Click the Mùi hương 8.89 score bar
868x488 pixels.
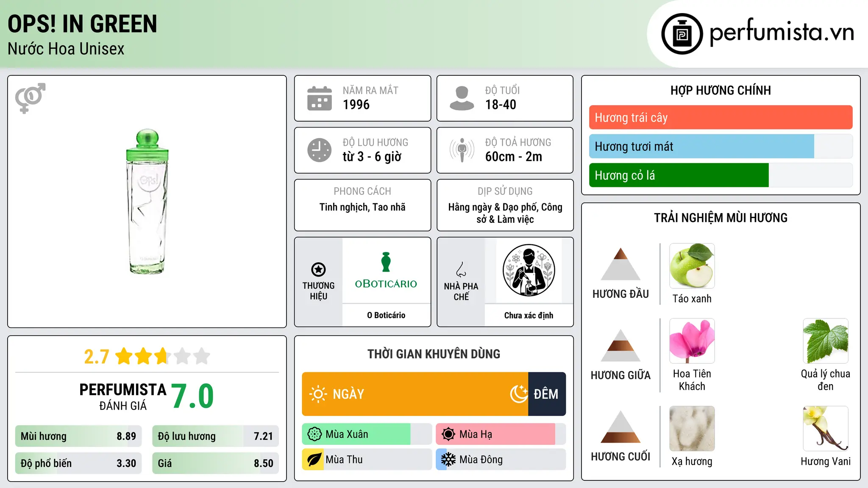(78, 436)
